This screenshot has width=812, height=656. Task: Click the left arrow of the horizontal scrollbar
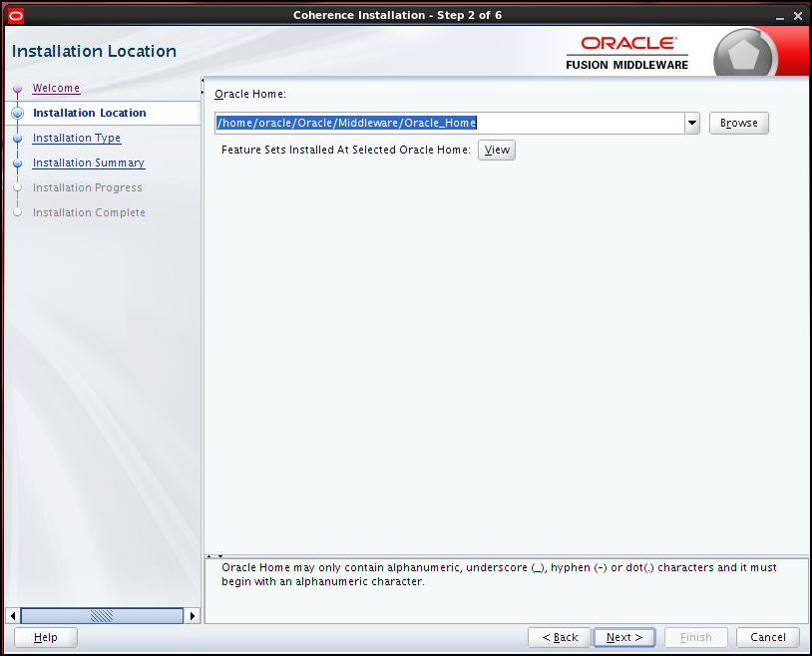coord(10,615)
